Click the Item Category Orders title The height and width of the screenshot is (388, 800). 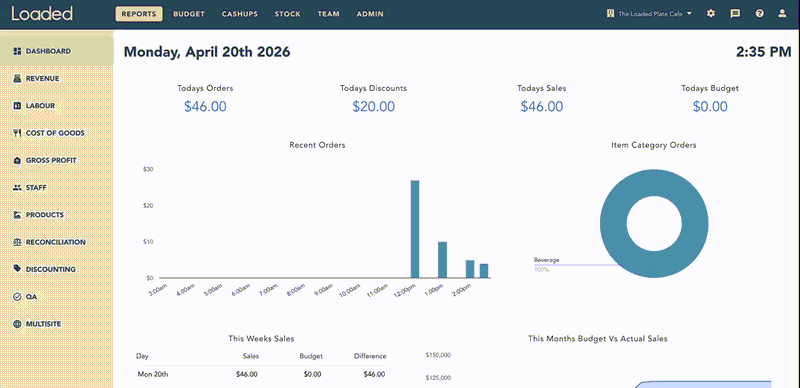(654, 145)
